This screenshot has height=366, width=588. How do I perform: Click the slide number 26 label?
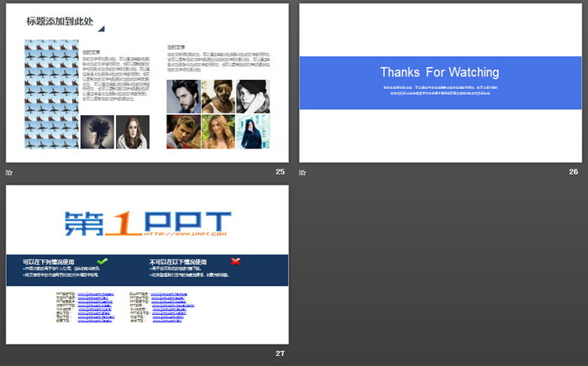coord(573,172)
